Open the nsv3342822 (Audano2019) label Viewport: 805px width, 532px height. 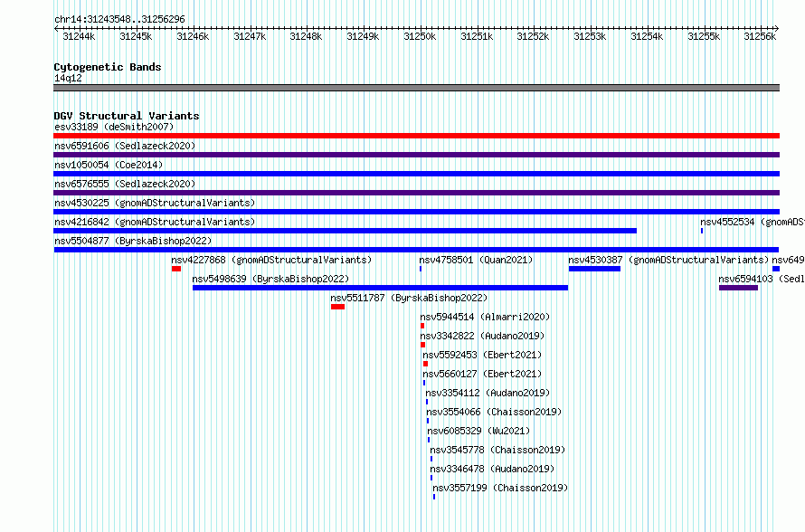(x=482, y=336)
